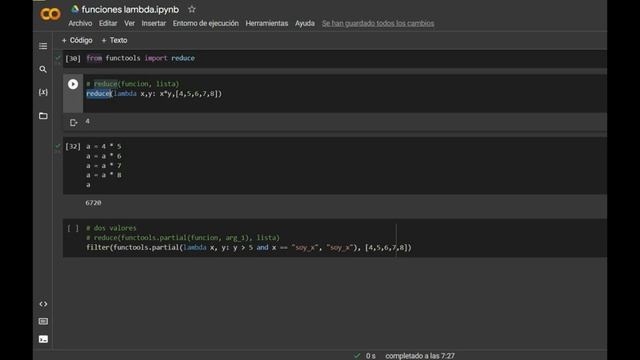This screenshot has height=360, width=640.
Task: Open the command palette icon
Action: coord(43,322)
